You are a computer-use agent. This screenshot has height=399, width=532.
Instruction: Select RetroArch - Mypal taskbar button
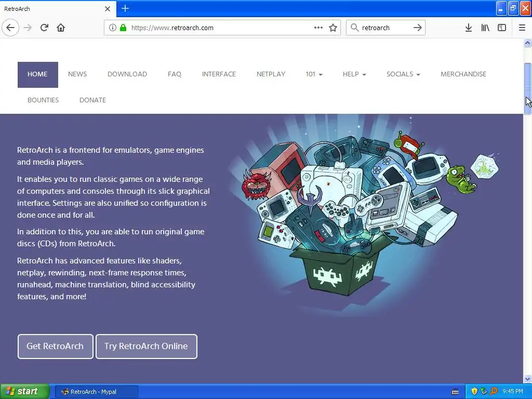(96, 392)
